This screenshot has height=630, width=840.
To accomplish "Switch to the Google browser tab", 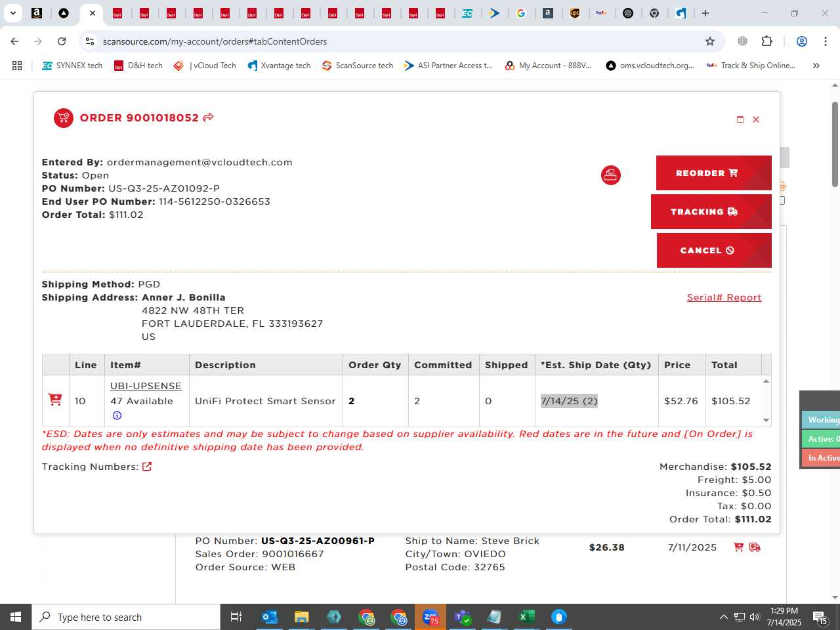I will pos(521,13).
